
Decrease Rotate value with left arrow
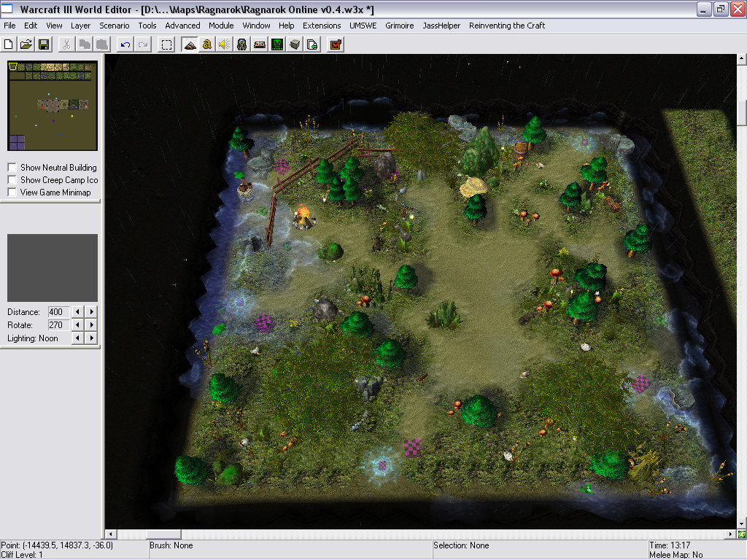click(77, 324)
